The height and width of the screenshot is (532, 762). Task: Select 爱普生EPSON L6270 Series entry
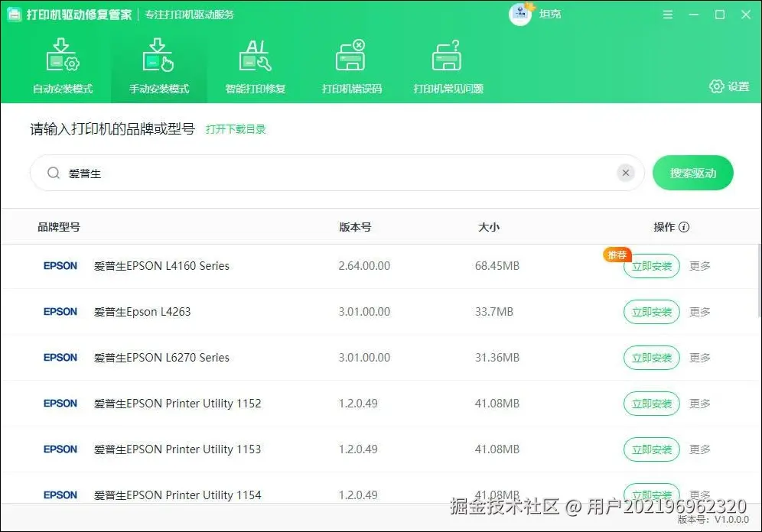click(x=161, y=358)
